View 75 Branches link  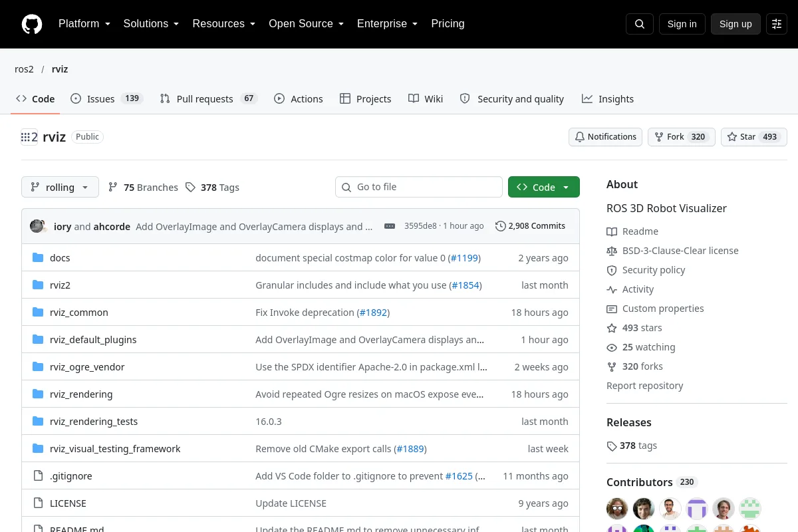[x=143, y=188]
